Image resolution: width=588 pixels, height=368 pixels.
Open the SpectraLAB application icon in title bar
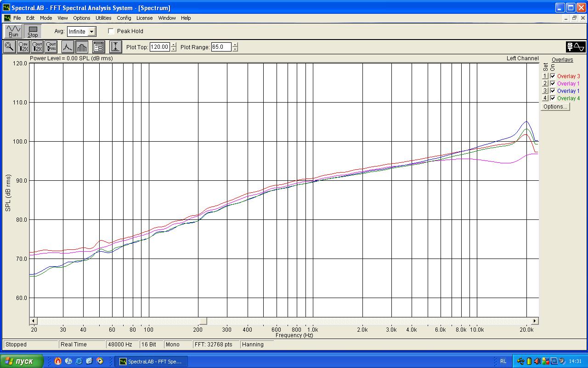coord(6,8)
